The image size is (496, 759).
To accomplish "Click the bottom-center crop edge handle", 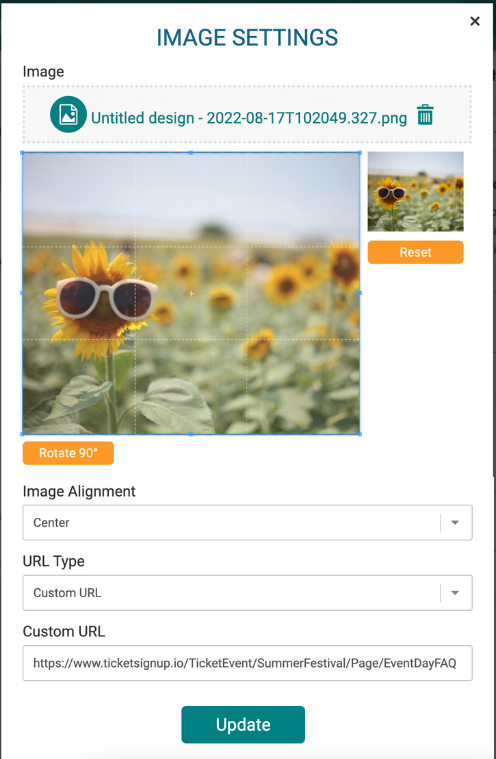I will click(191, 434).
